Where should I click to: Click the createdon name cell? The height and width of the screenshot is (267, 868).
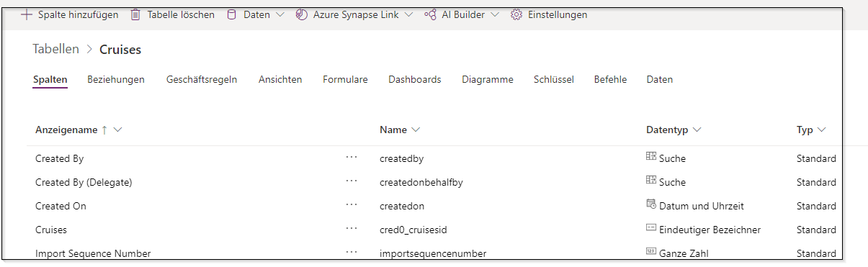[x=402, y=206]
